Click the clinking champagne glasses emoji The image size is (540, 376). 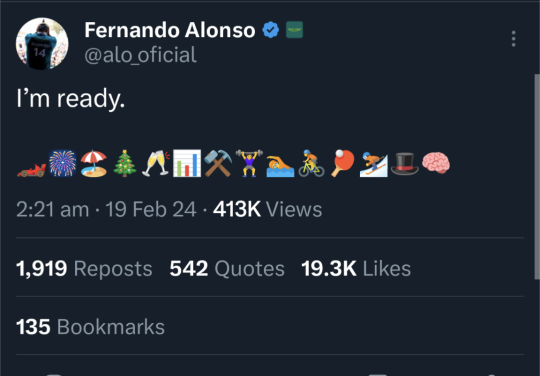[156, 163]
